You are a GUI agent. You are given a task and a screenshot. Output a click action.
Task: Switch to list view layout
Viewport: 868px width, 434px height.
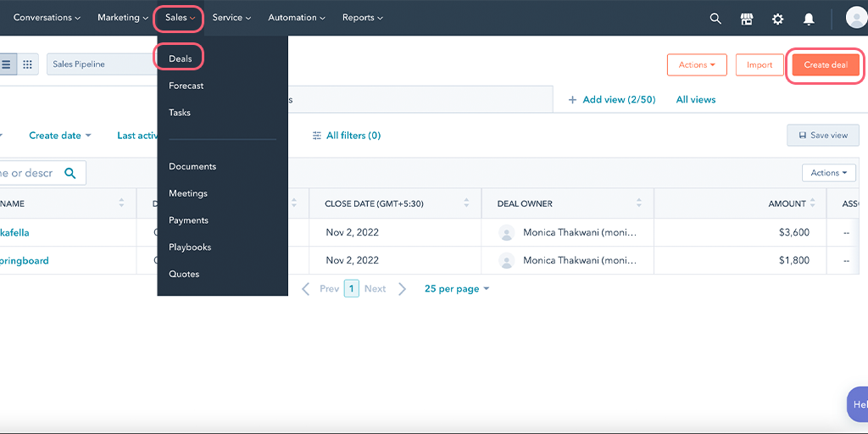coord(6,64)
